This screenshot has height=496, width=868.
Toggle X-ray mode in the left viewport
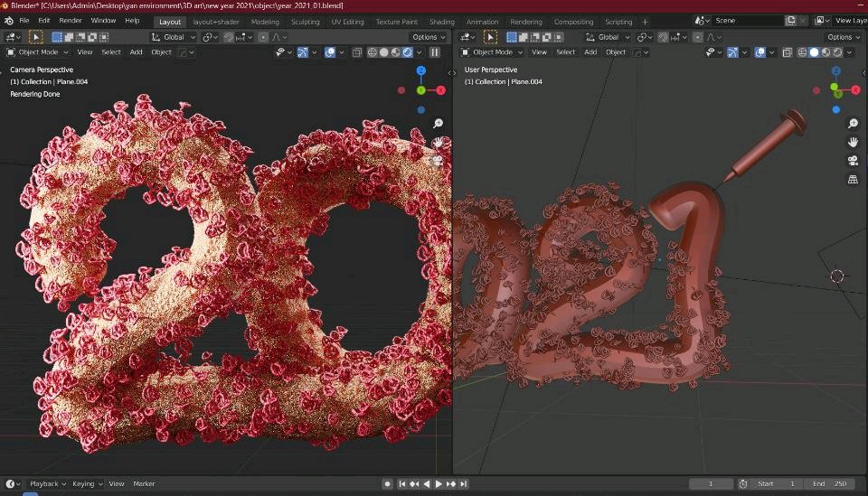[357, 52]
